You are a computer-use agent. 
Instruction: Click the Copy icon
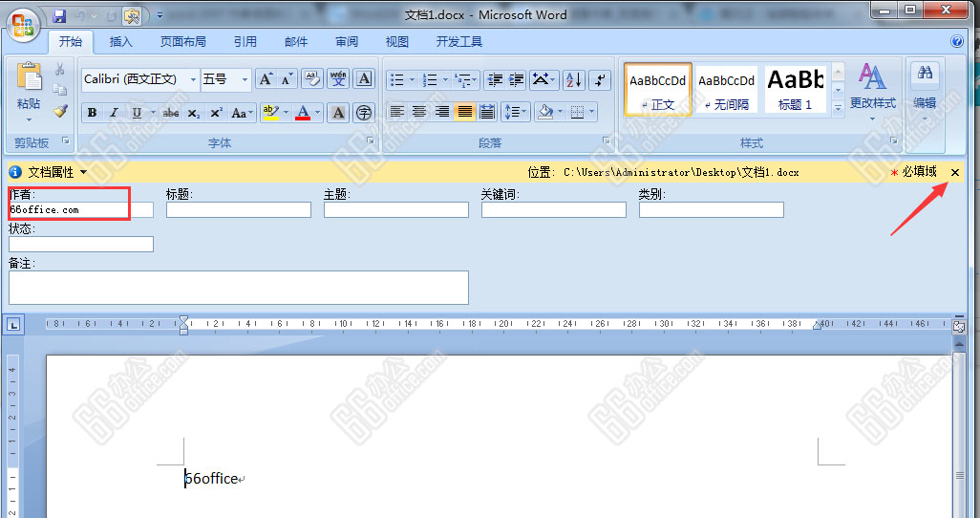point(60,90)
